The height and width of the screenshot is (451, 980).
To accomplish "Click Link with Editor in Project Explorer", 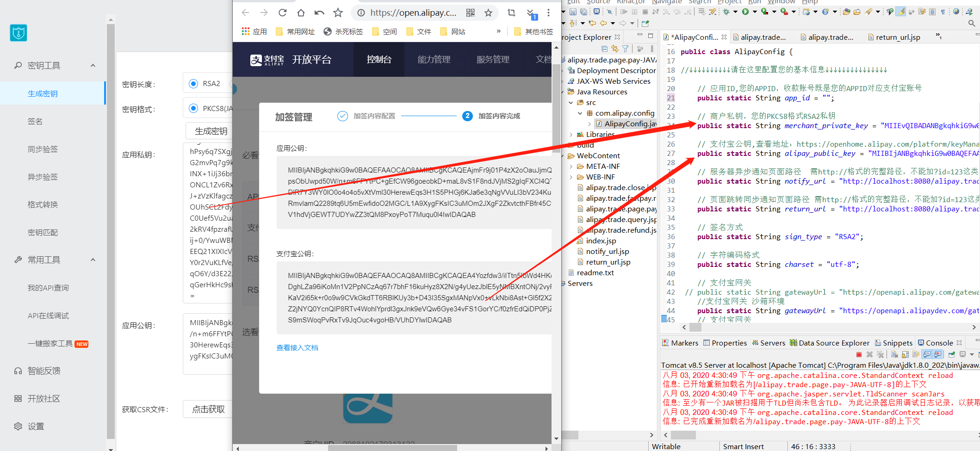I will pyautogui.click(x=615, y=49).
